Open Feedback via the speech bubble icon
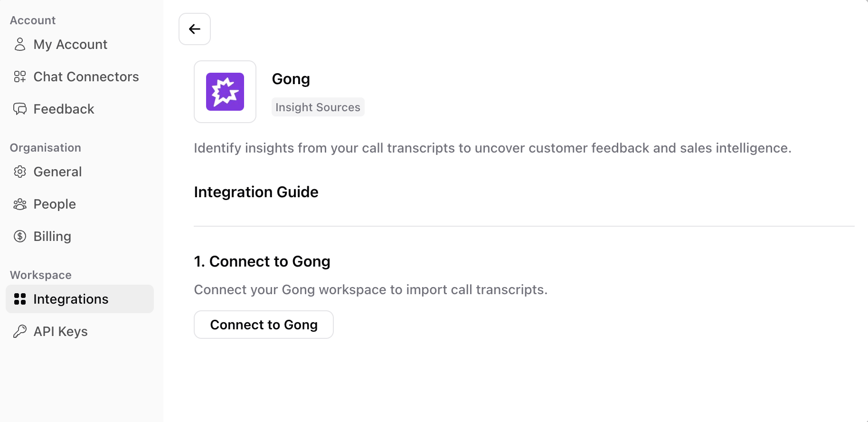868x422 pixels. pyautogui.click(x=19, y=109)
